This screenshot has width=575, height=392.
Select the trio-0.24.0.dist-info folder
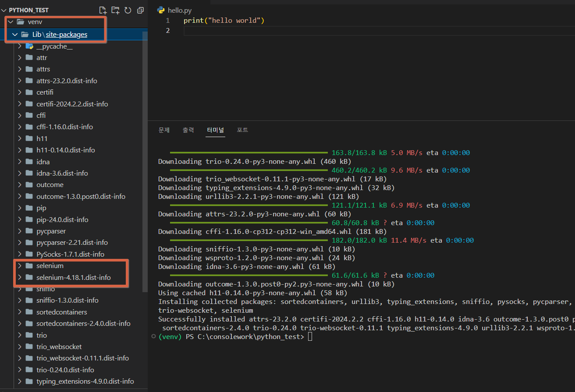click(65, 370)
